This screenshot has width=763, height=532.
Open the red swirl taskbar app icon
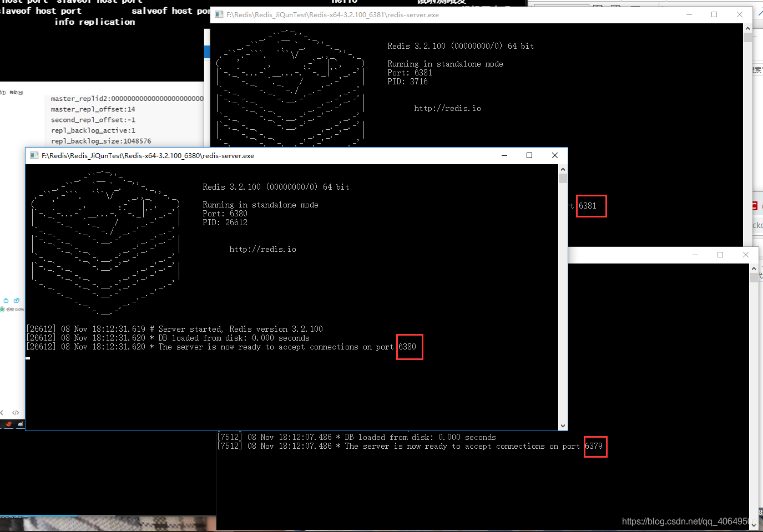(x=9, y=424)
